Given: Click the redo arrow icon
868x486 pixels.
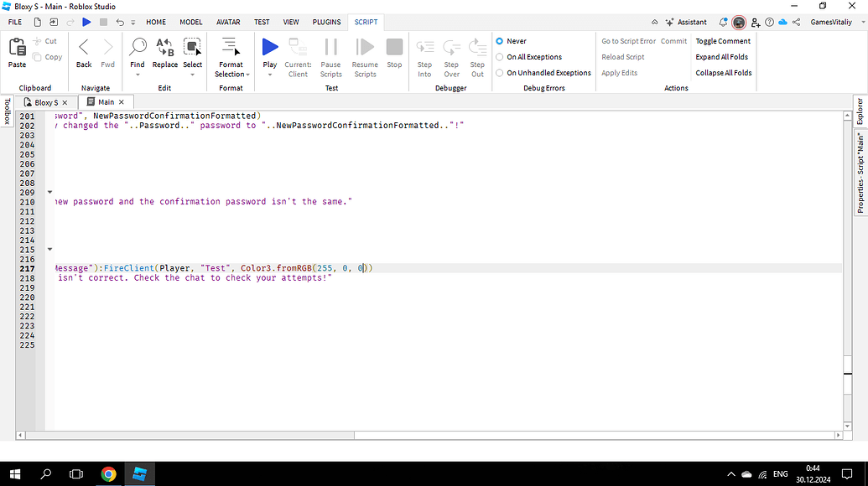Looking at the screenshot, I should pyautogui.click(x=70, y=22).
